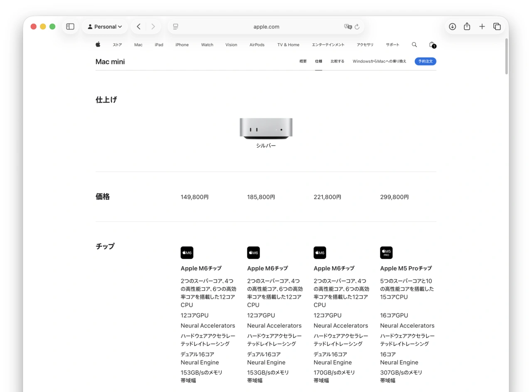The width and height of the screenshot is (532, 392).
Task: Open the page reader menu icon
Action: click(x=175, y=27)
